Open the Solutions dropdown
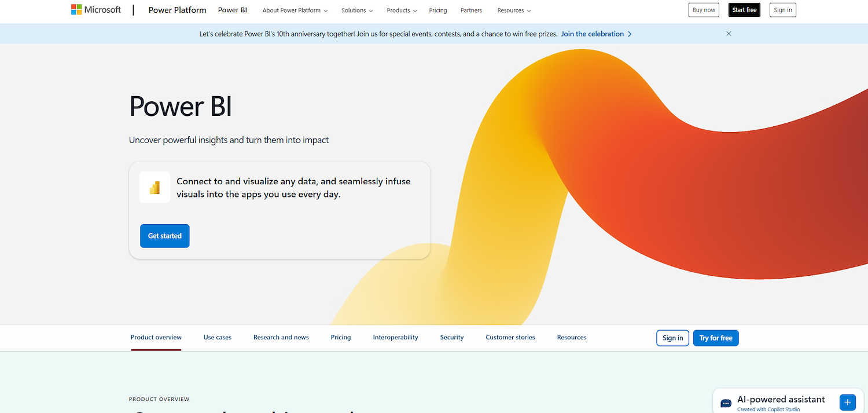Image resolution: width=868 pixels, height=413 pixels. click(x=357, y=10)
